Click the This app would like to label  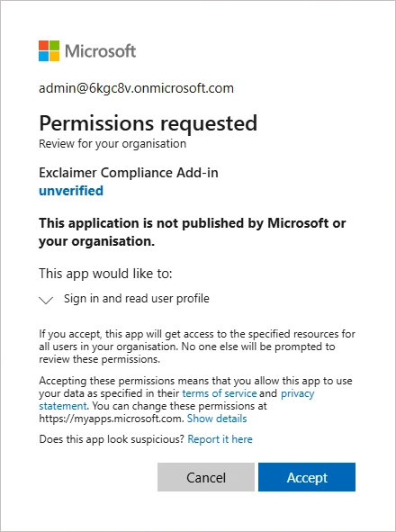click(x=105, y=274)
